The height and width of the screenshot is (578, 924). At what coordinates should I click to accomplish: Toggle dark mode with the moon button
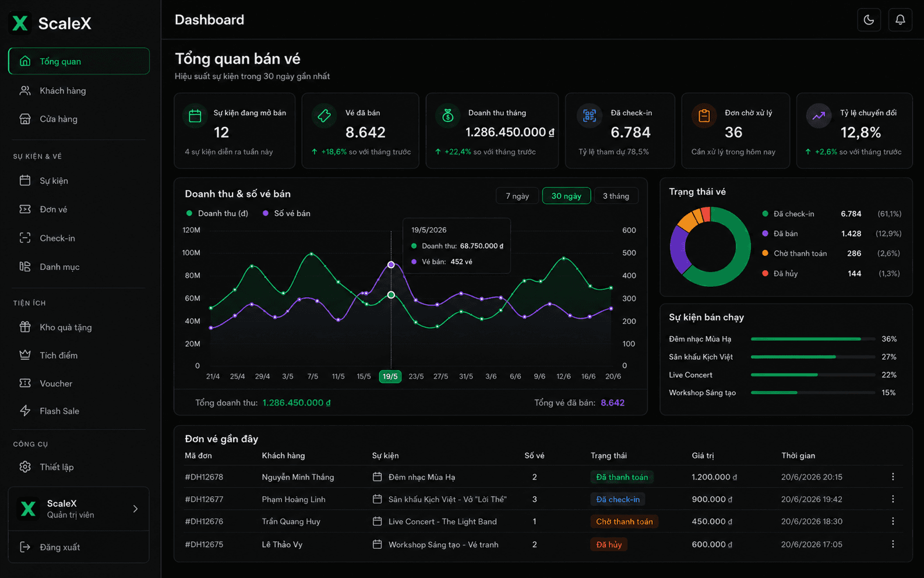tap(869, 20)
